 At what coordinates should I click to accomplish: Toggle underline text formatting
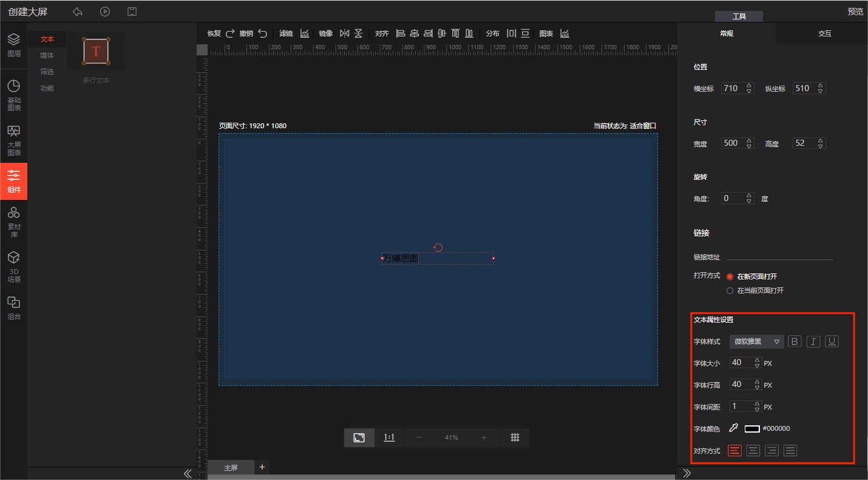tap(832, 341)
